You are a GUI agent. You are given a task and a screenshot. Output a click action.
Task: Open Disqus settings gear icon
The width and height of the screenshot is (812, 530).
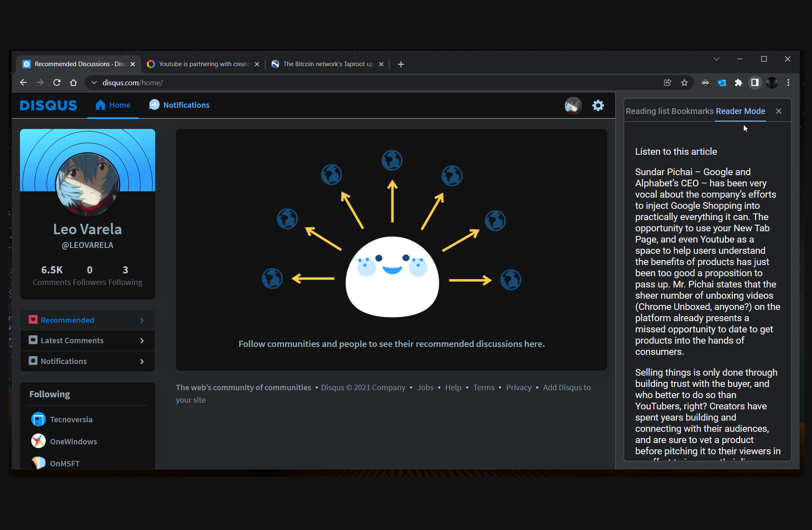click(598, 106)
